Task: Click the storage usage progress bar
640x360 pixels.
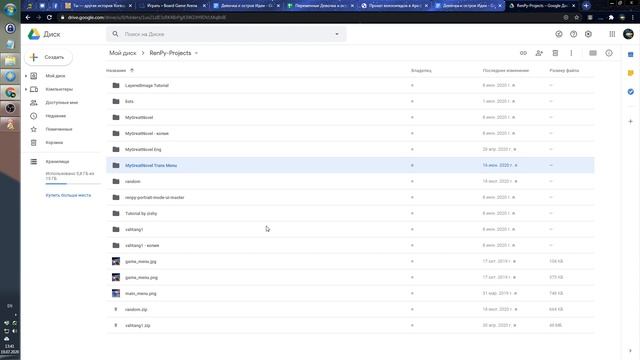Action: click(73, 184)
